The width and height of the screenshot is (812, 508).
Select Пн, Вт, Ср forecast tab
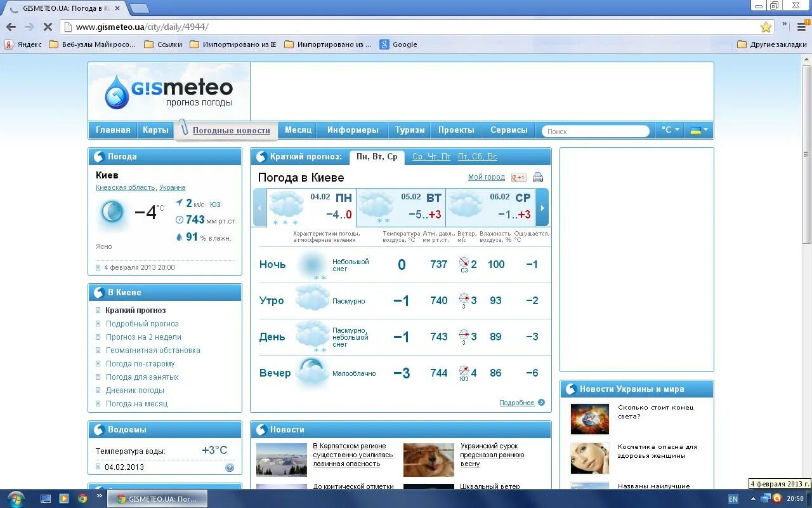(377, 157)
